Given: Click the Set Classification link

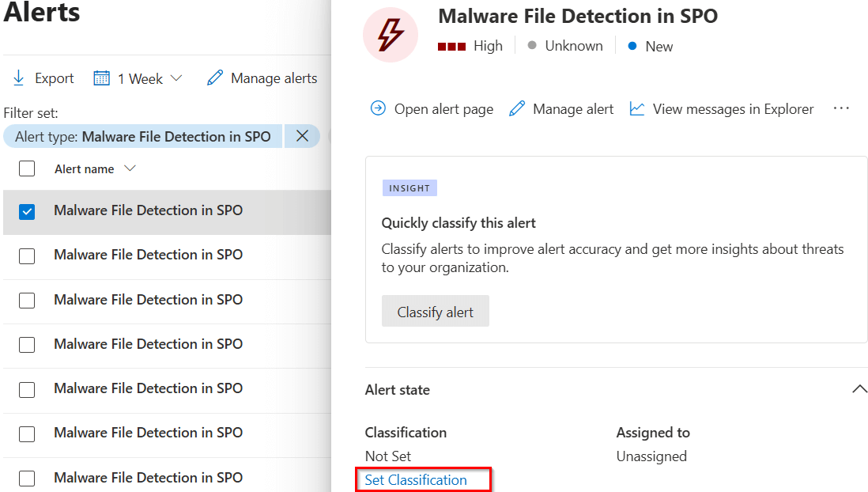Looking at the screenshot, I should point(416,479).
